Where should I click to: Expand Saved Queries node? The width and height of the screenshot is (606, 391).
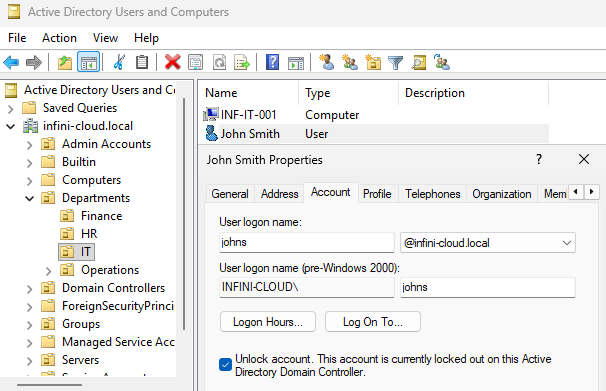(10, 109)
